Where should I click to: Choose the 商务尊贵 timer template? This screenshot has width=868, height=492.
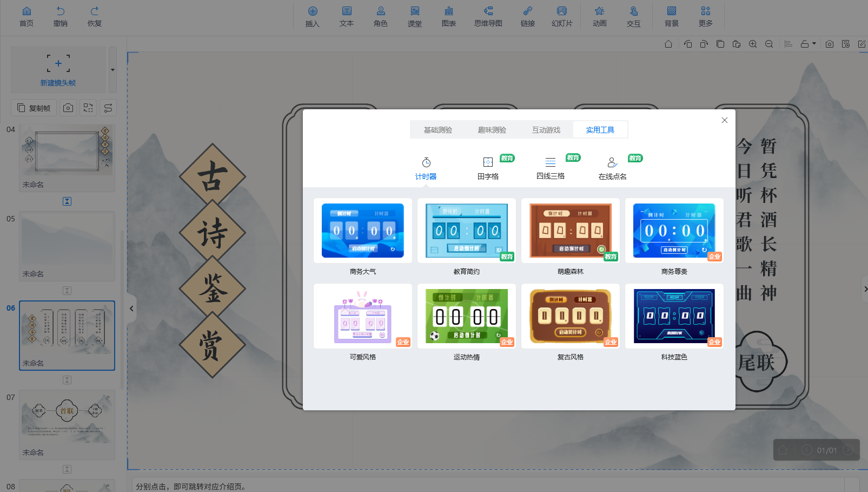click(674, 231)
